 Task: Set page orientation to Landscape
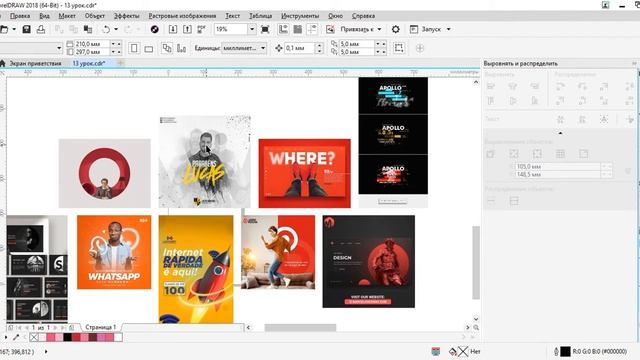click(x=149, y=48)
